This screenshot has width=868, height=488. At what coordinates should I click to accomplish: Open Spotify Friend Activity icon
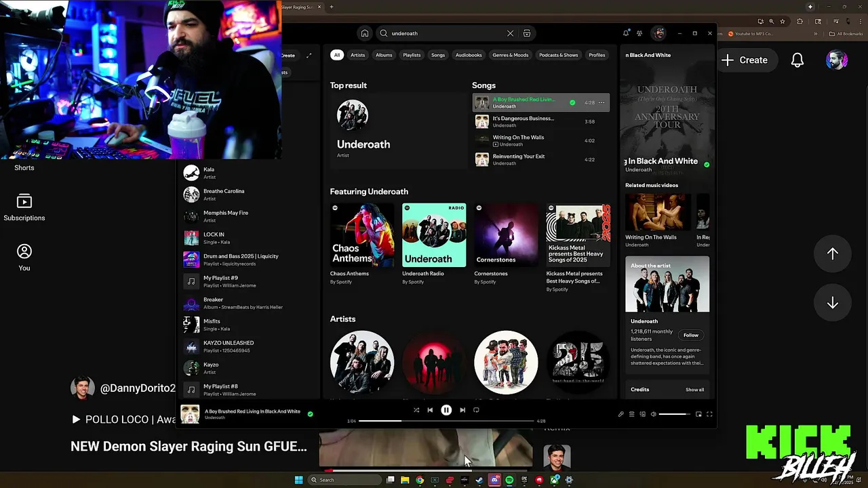pos(639,33)
